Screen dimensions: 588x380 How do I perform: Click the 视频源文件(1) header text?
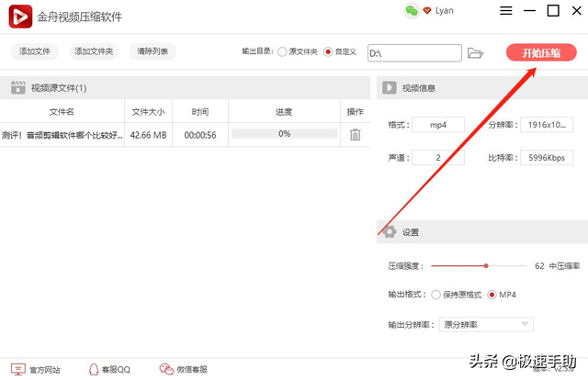59,88
